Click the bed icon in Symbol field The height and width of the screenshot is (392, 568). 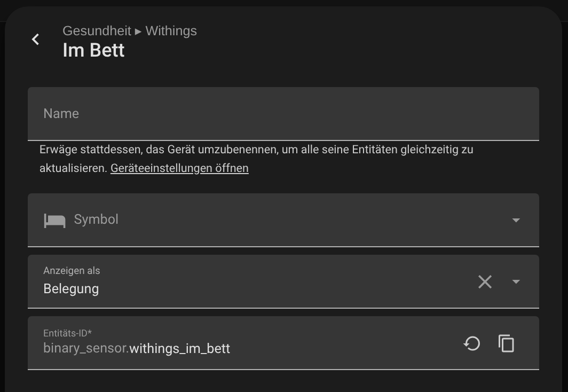[x=54, y=220]
